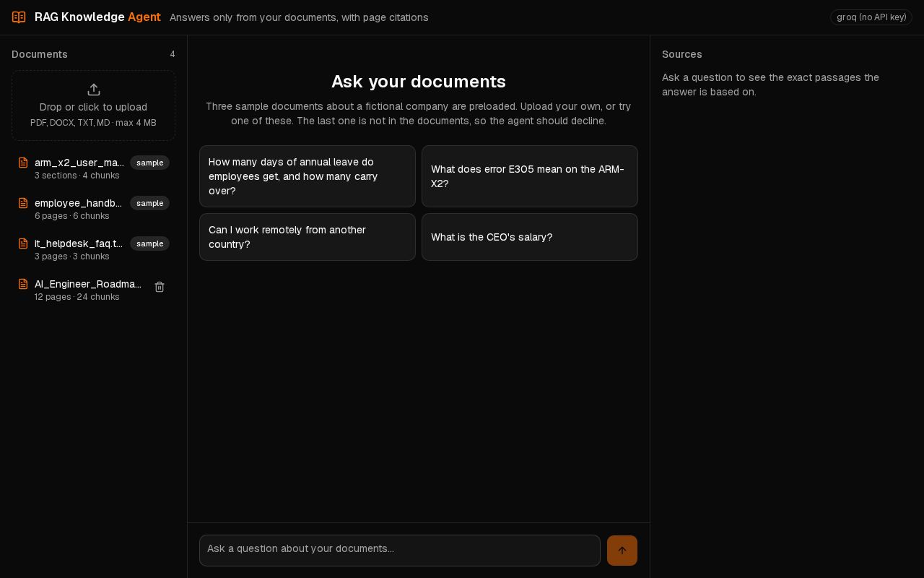Screen dimensions: 924x578
Task: Click the '3 pages · 3 chunks' text
Action: click(72, 256)
